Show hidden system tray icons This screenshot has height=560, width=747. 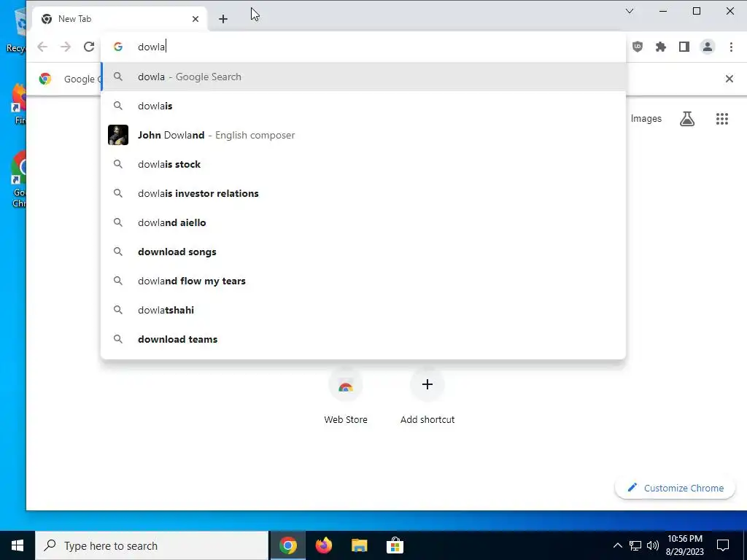pos(617,545)
